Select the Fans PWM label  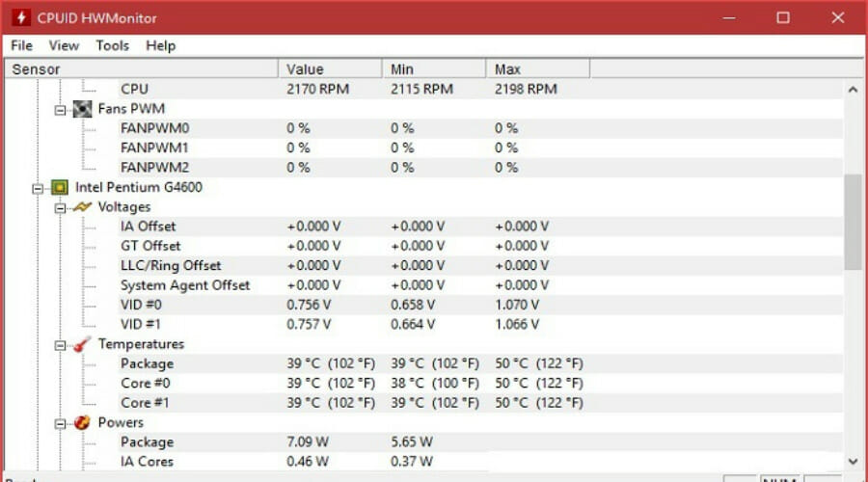click(x=131, y=109)
